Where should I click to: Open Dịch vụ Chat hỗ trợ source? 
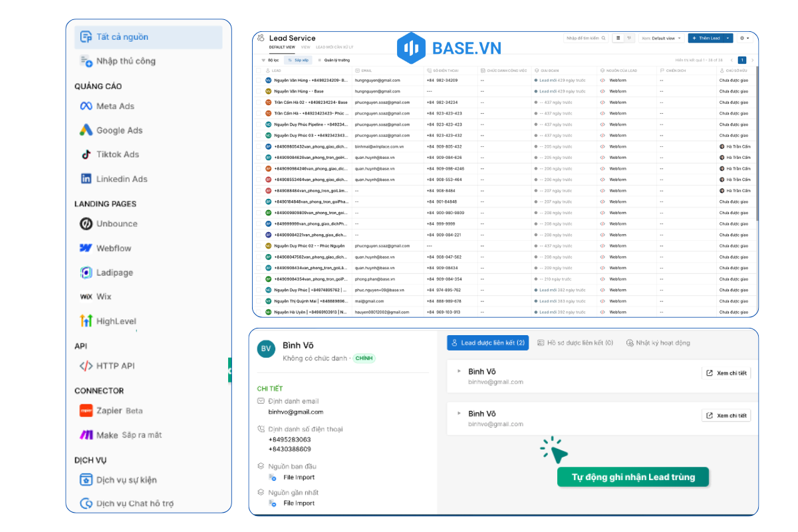pyautogui.click(x=127, y=503)
